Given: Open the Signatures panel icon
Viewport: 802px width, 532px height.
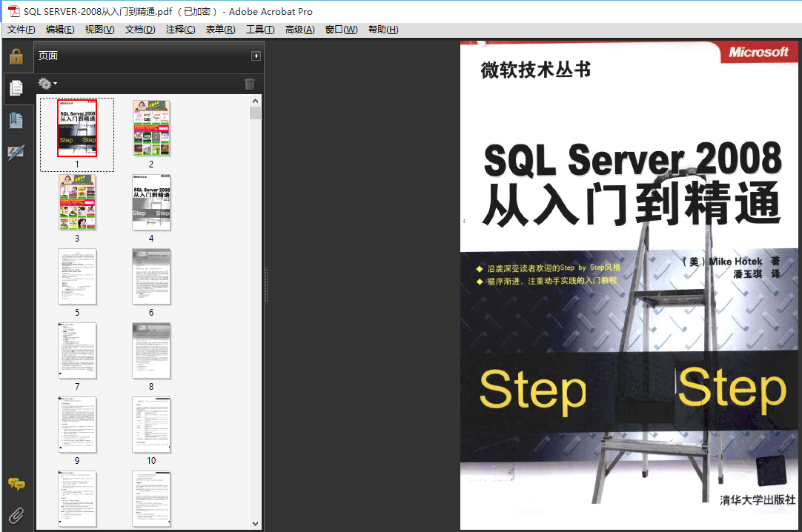Looking at the screenshot, I should (16, 152).
